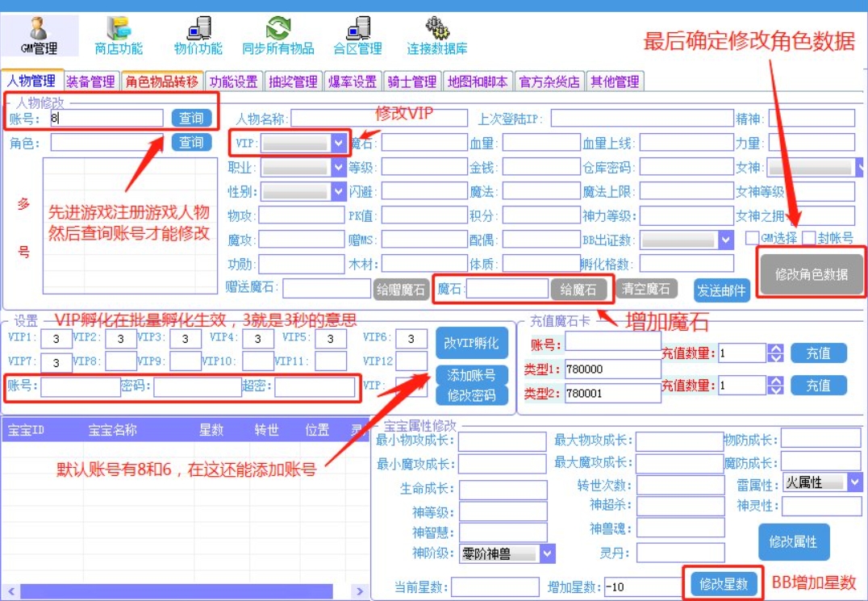The width and height of the screenshot is (868, 601).
Task: Expand the 神阶级 零阶神兽 dropdown
Action: 548,554
